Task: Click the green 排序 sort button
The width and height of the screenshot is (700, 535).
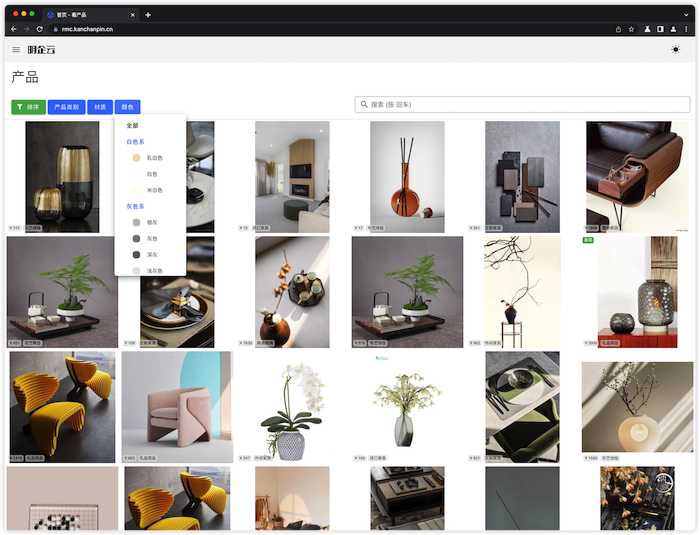Action: 29,107
